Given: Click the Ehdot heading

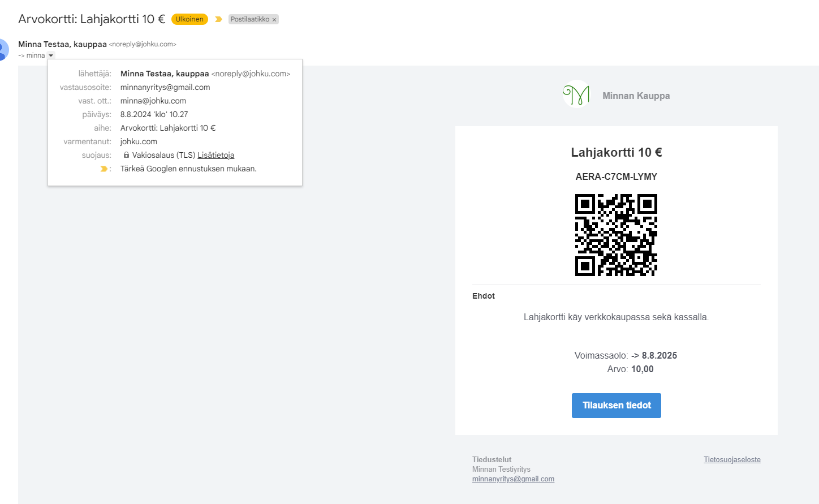Looking at the screenshot, I should click(x=484, y=296).
